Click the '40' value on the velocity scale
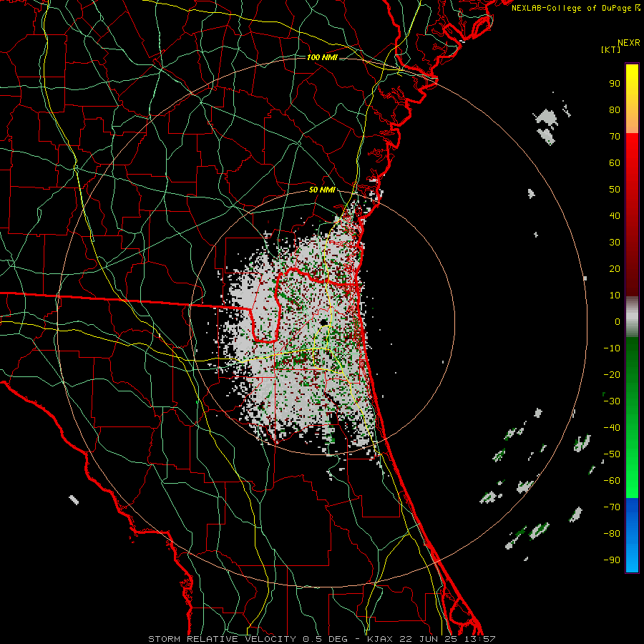 tap(615, 216)
